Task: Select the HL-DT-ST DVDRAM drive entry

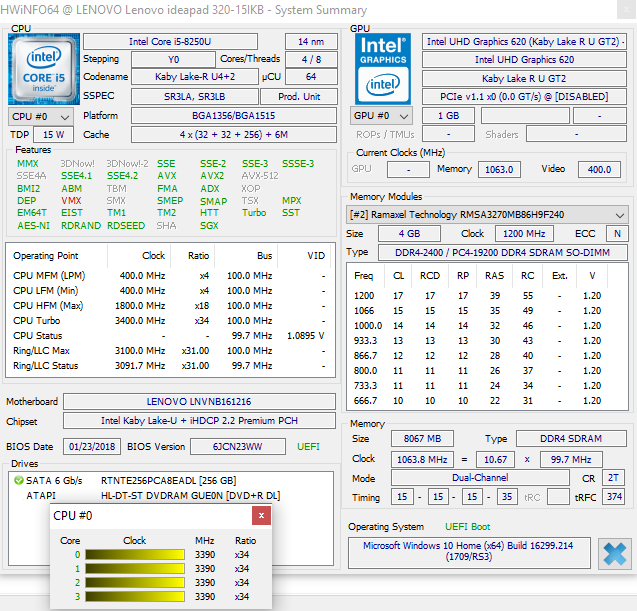Action: [191, 496]
